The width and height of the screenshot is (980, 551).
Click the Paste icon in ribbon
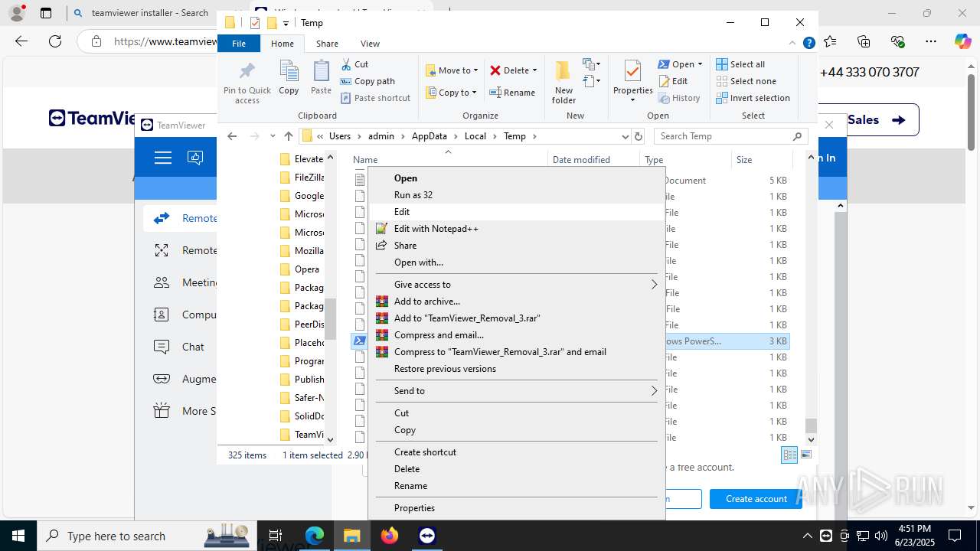[x=321, y=71]
